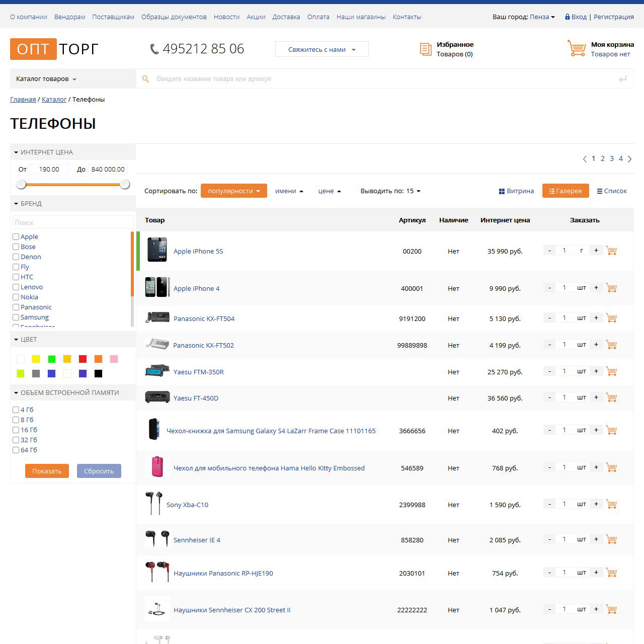The image size is (644, 644).
Task: Tick the 16 Гб memory option
Action: (x=16, y=430)
